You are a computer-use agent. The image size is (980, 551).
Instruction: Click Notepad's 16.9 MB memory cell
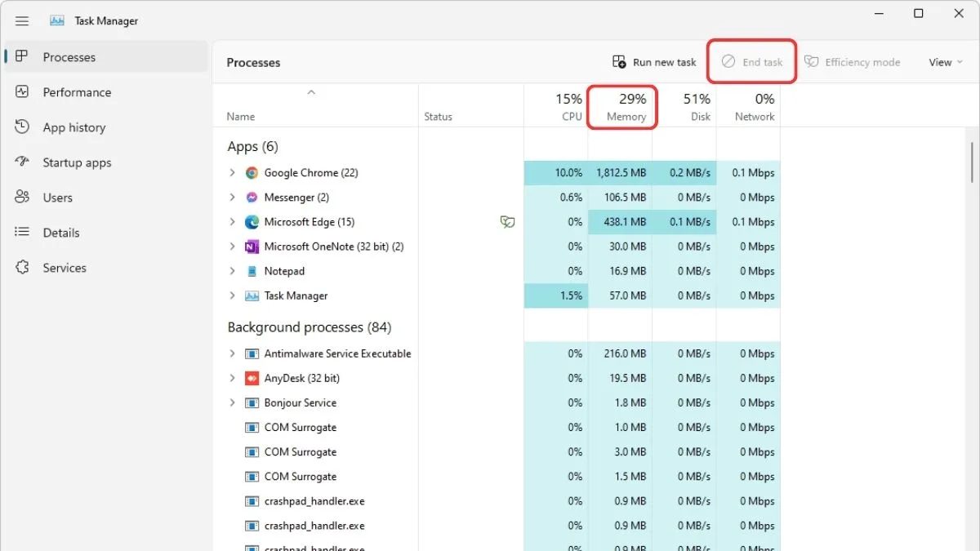pos(620,271)
